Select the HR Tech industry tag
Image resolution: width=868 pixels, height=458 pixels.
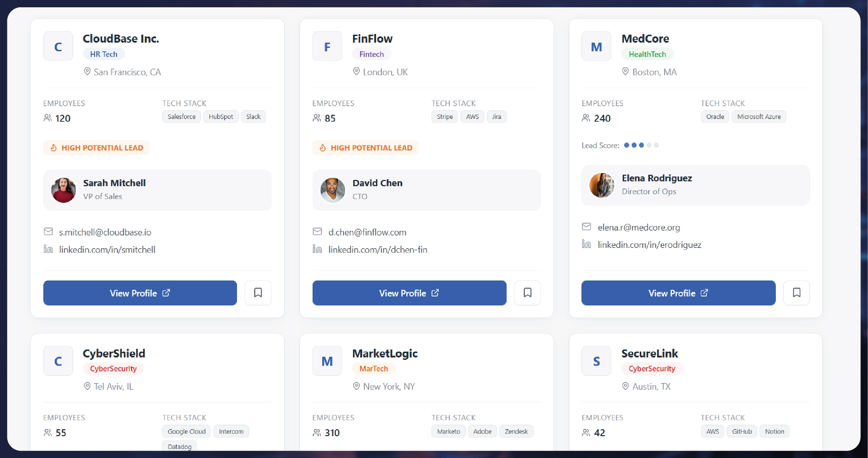[x=104, y=54]
